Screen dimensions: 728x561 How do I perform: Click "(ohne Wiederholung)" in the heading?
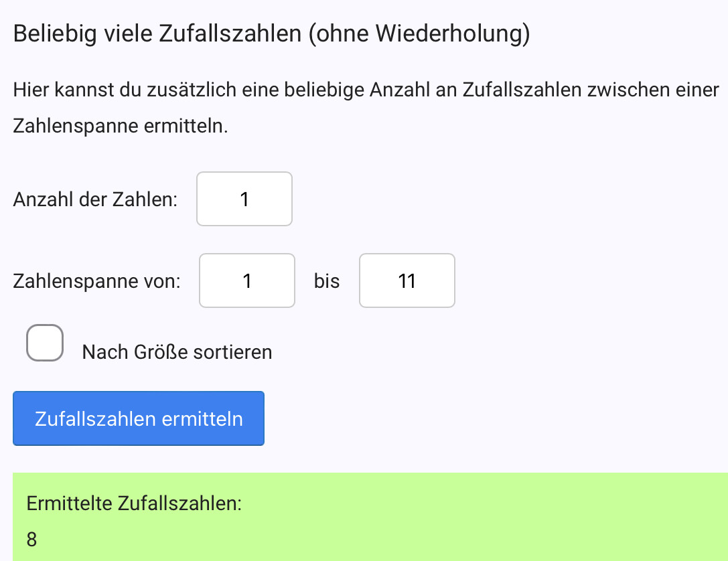[x=419, y=33]
